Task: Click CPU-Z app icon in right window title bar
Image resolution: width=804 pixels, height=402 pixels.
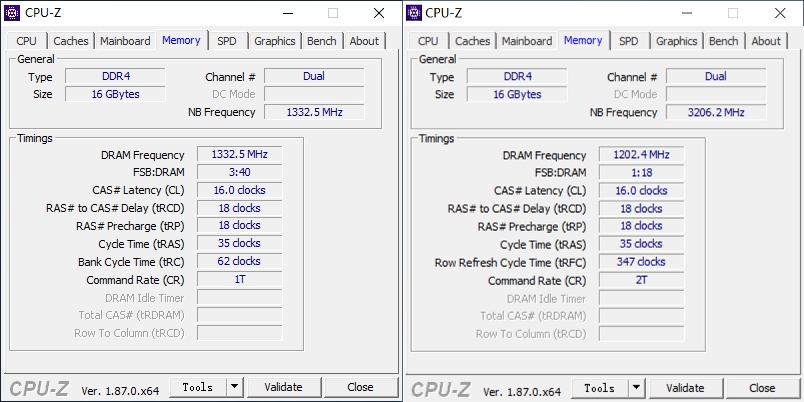Action: coord(413,13)
